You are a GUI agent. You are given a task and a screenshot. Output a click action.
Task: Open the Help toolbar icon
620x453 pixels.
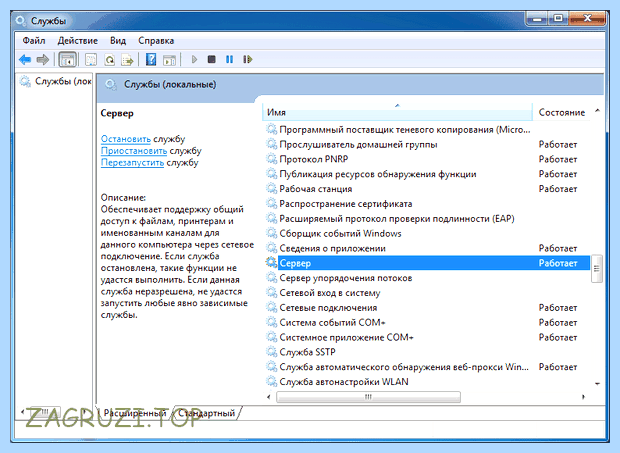[x=151, y=60]
